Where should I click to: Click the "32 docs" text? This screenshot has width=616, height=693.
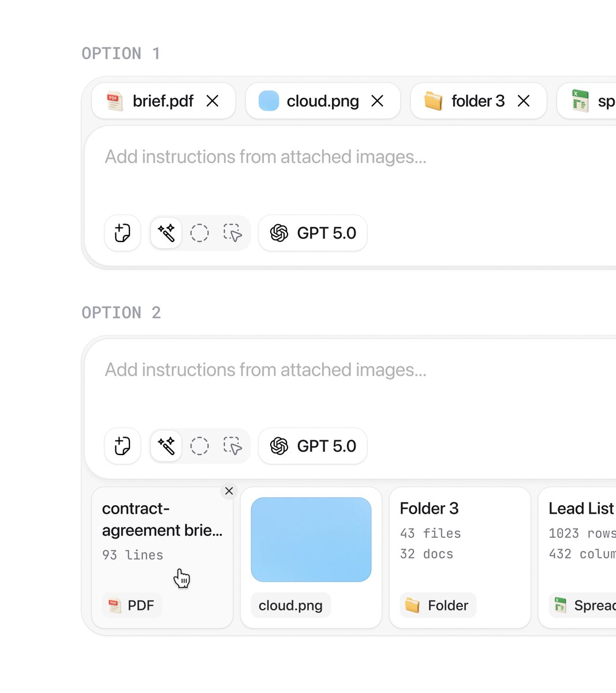[427, 554]
